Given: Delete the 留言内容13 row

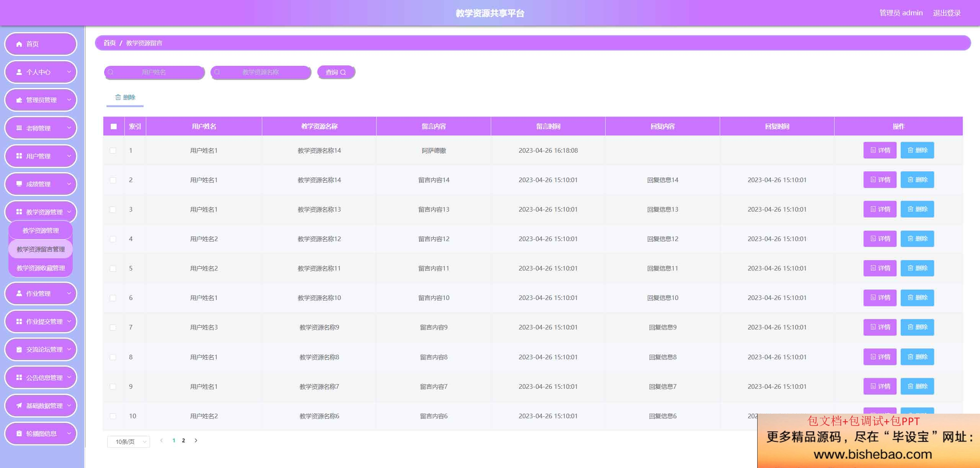Looking at the screenshot, I should (x=917, y=209).
